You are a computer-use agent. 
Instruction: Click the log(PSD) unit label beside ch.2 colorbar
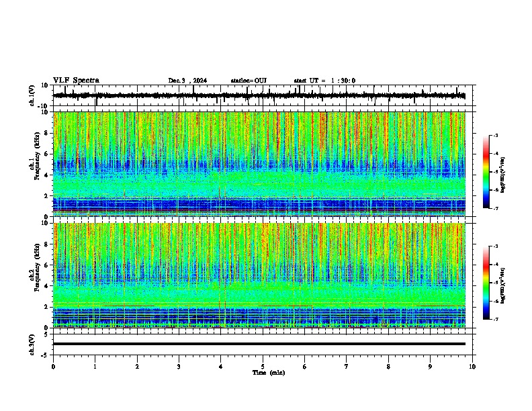[502, 286]
